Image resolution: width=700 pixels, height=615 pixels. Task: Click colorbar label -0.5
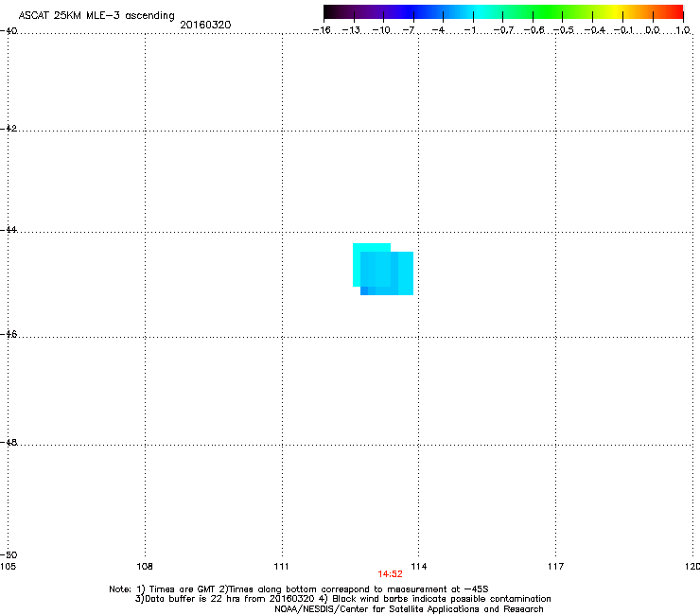[564, 30]
